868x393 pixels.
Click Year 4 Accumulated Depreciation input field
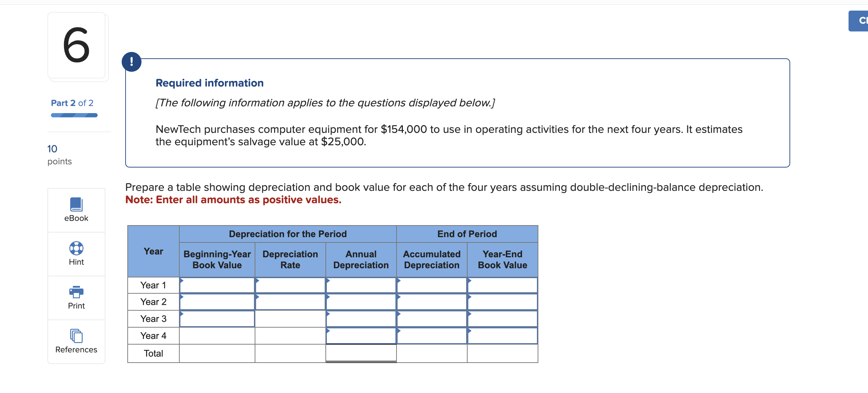(432, 335)
